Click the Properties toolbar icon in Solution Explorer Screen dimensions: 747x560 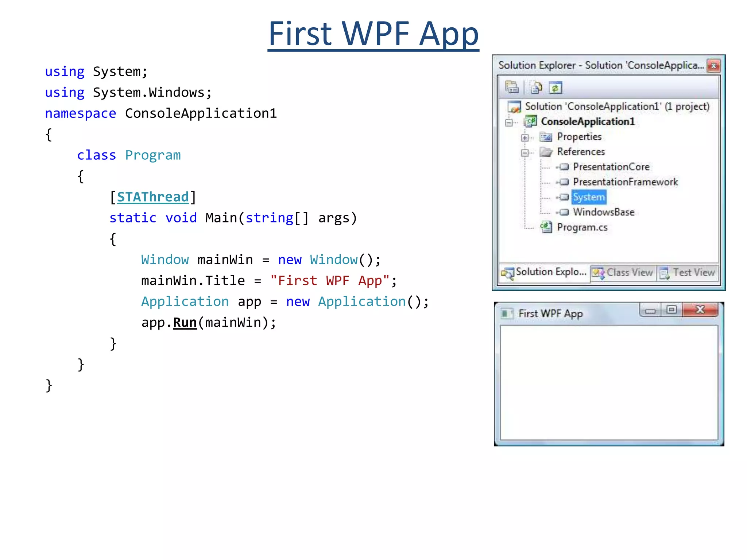pos(512,87)
